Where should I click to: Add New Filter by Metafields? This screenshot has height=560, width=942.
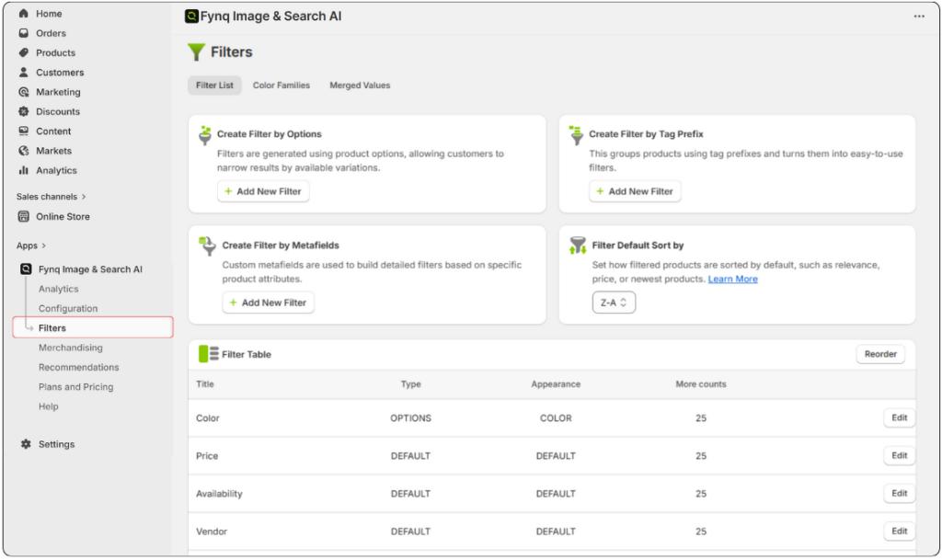click(268, 303)
